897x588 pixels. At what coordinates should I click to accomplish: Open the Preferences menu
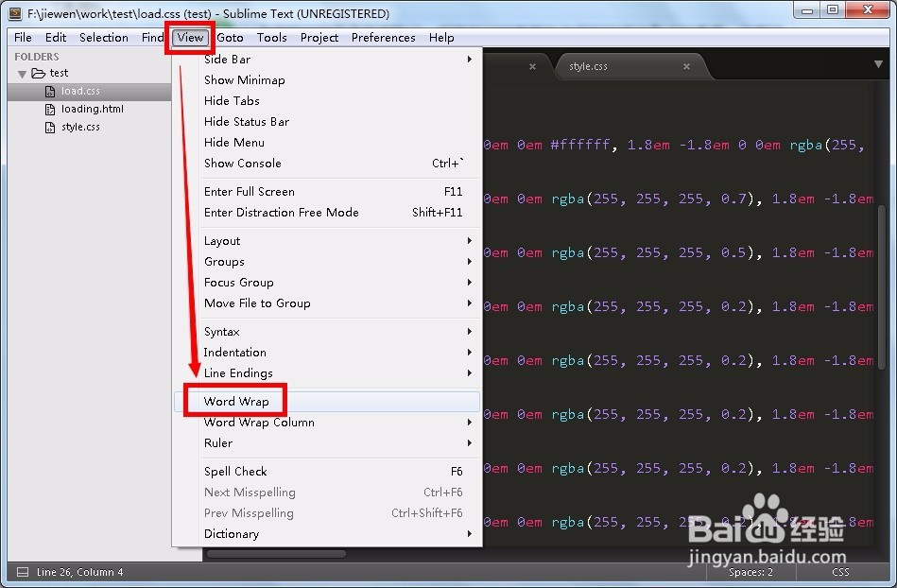coord(384,38)
